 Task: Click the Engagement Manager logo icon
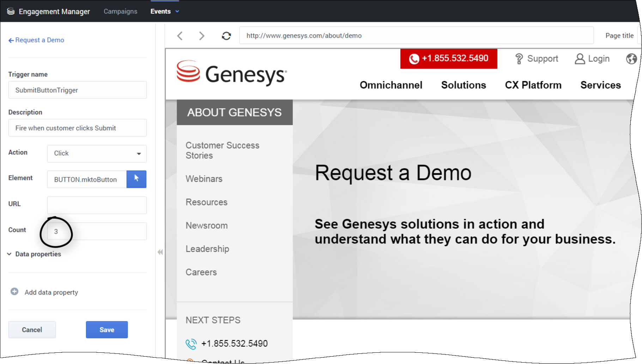(x=11, y=11)
